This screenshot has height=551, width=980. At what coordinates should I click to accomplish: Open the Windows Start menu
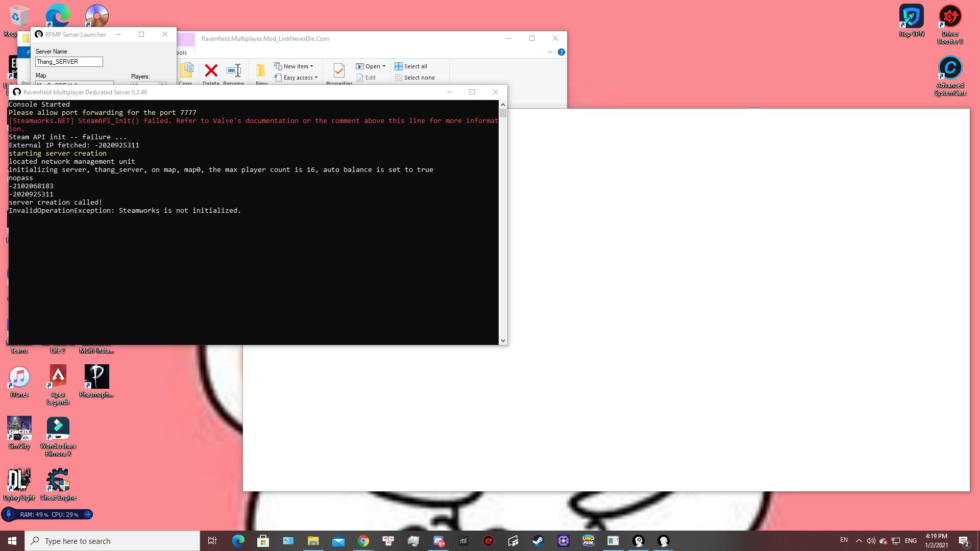[12, 541]
